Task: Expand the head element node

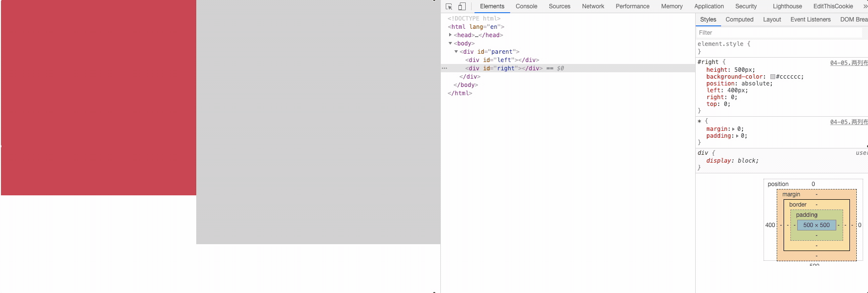Action: 450,35
